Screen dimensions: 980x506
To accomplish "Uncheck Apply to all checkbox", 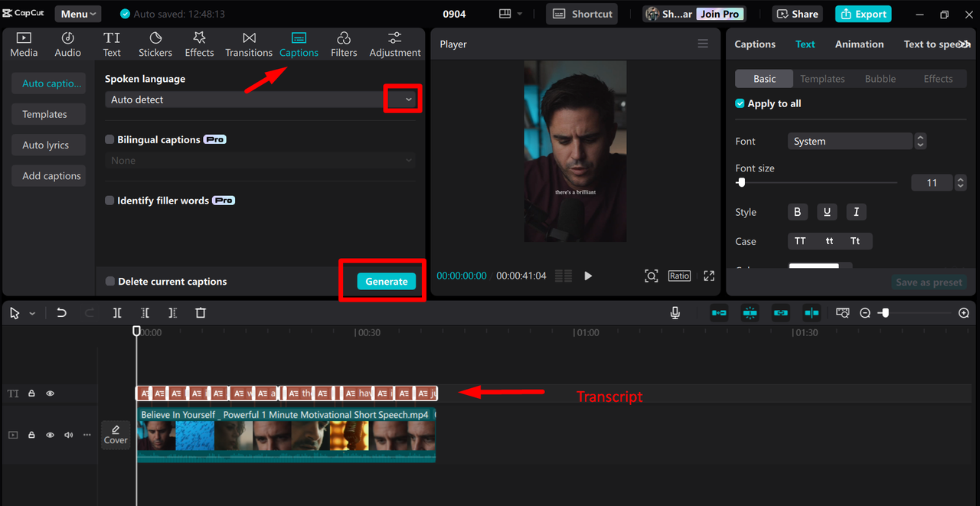I will [x=740, y=103].
